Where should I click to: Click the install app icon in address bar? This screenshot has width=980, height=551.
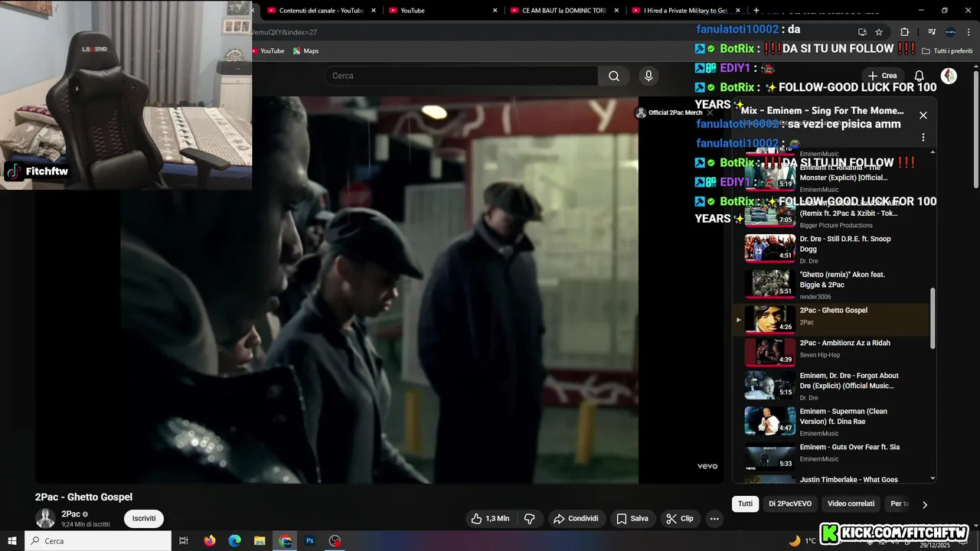(x=862, y=32)
